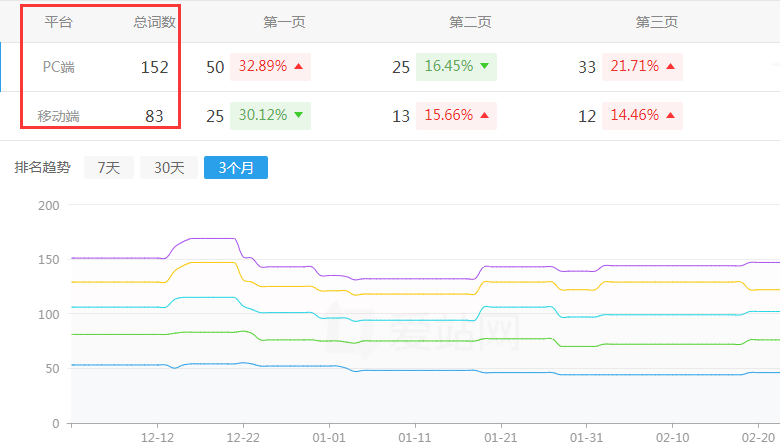Click the green down arrow beside 16.45%
Viewport: 780px width, 445px height.
coord(484,67)
